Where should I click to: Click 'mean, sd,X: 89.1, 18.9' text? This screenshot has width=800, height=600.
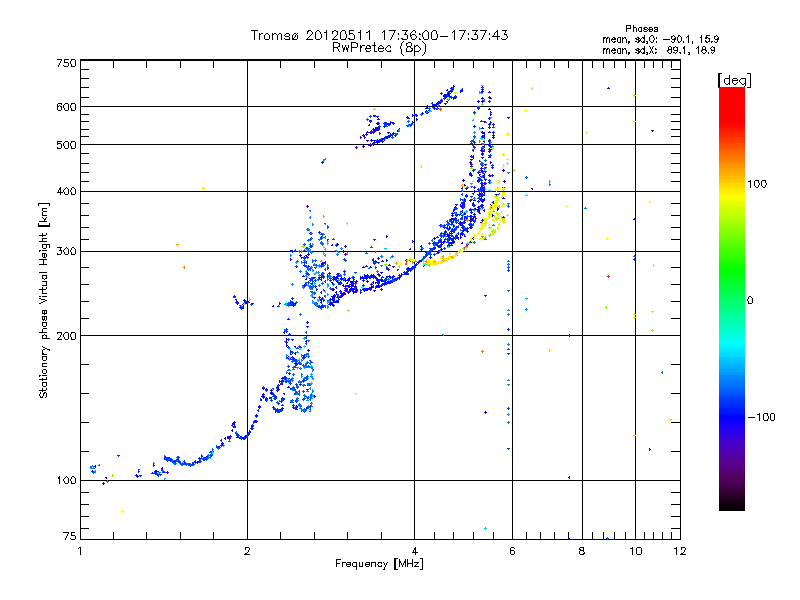coord(659,50)
